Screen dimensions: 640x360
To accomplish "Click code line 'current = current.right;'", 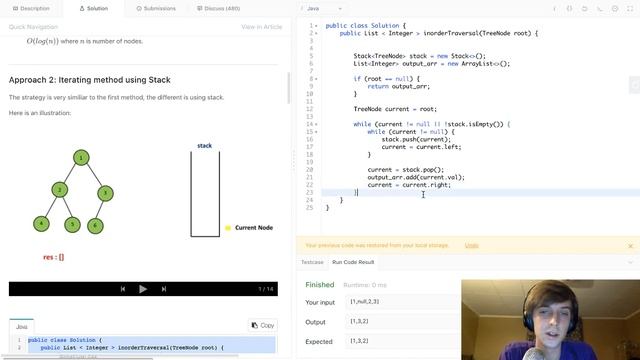I will point(409,185).
